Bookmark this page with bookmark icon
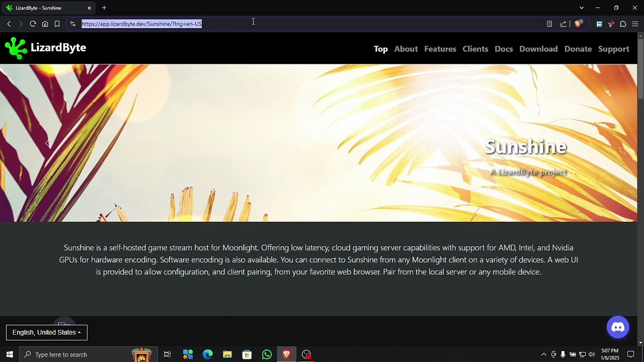The image size is (644, 362). 57,24
